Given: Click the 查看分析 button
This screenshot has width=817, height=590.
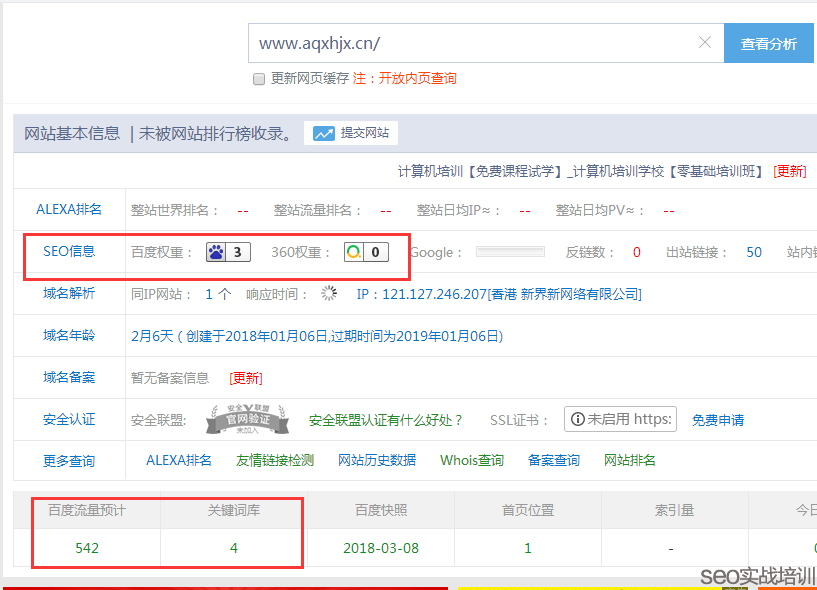Looking at the screenshot, I should pos(768,43).
